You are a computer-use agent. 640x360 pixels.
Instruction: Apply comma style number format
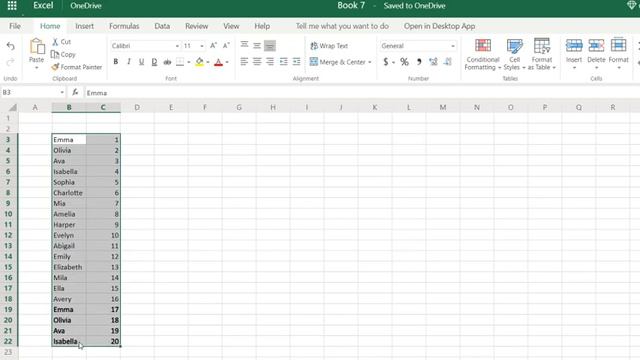pyautogui.click(x=419, y=62)
